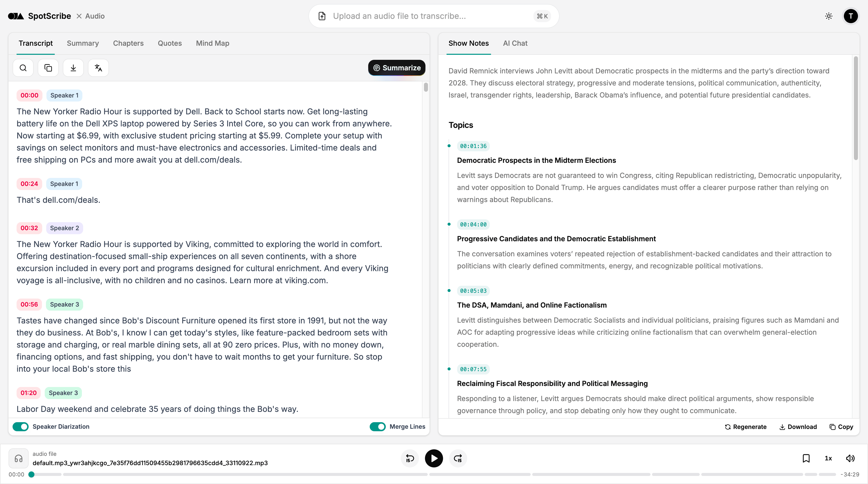Click the Audio breadcrumb label
This screenshot has height=484, width=868.
coord(95,16)
